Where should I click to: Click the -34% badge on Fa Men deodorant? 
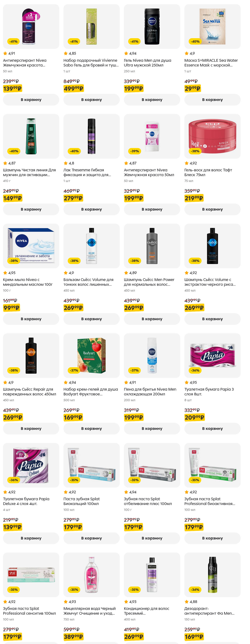[195, 590]
